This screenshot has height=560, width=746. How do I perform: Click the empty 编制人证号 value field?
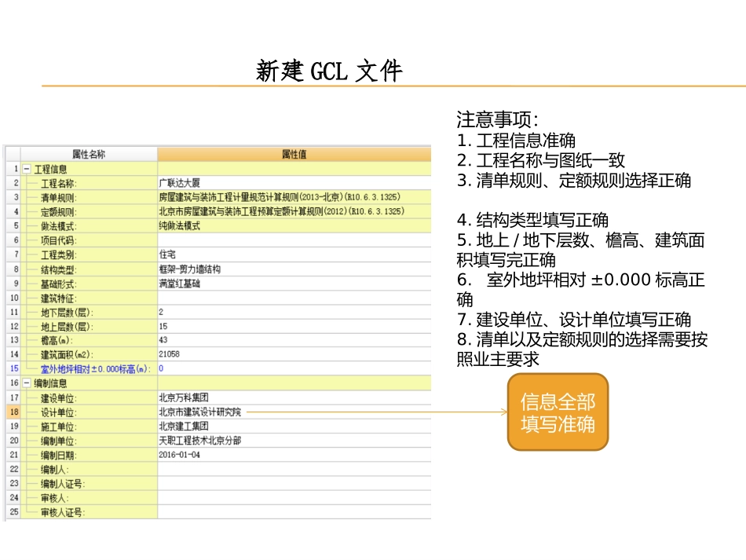coord(294,483)
